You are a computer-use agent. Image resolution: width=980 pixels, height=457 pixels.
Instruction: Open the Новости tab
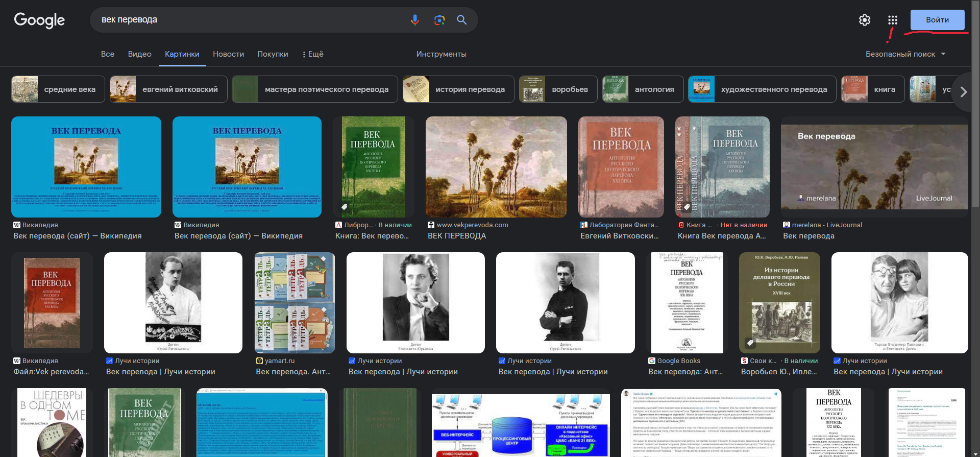click(228, 54)
